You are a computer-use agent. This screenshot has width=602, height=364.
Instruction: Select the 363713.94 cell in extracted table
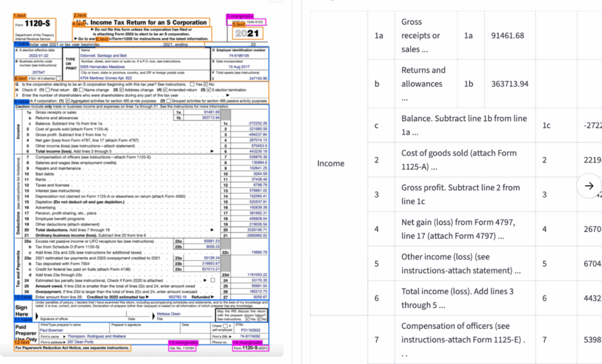(509, 84)
